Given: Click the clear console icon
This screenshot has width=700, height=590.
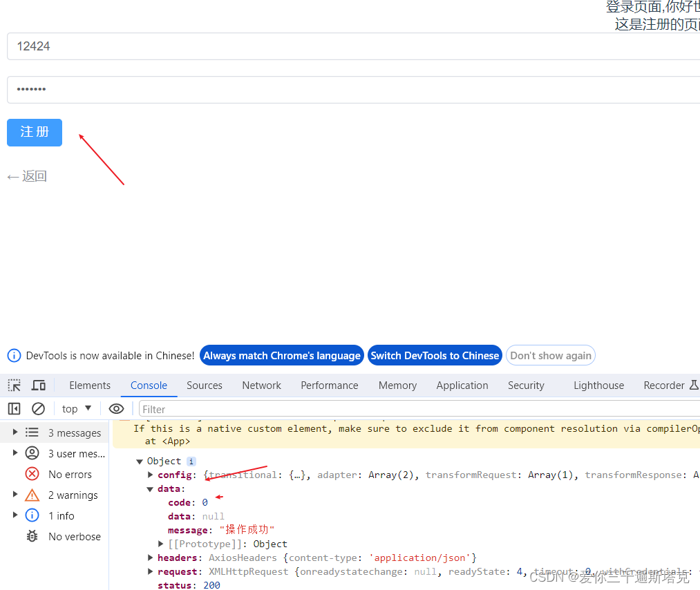Looking at the screenshot, I should pos(38,408).
